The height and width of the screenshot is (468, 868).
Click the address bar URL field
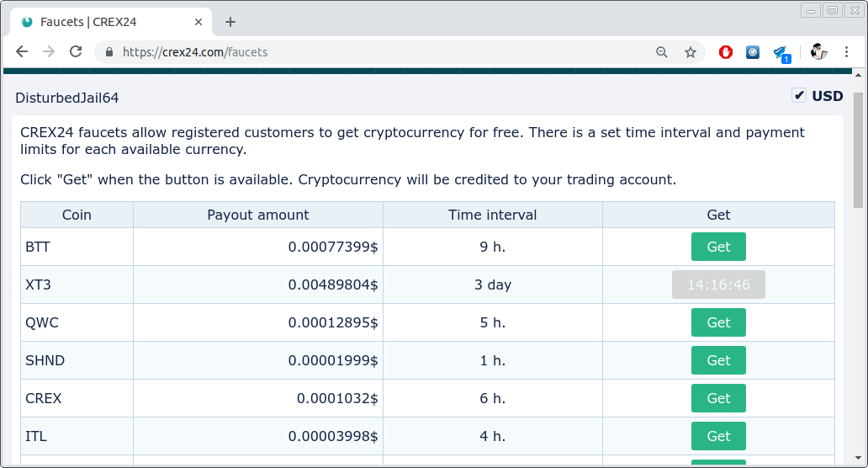click(x=378, y=52)
